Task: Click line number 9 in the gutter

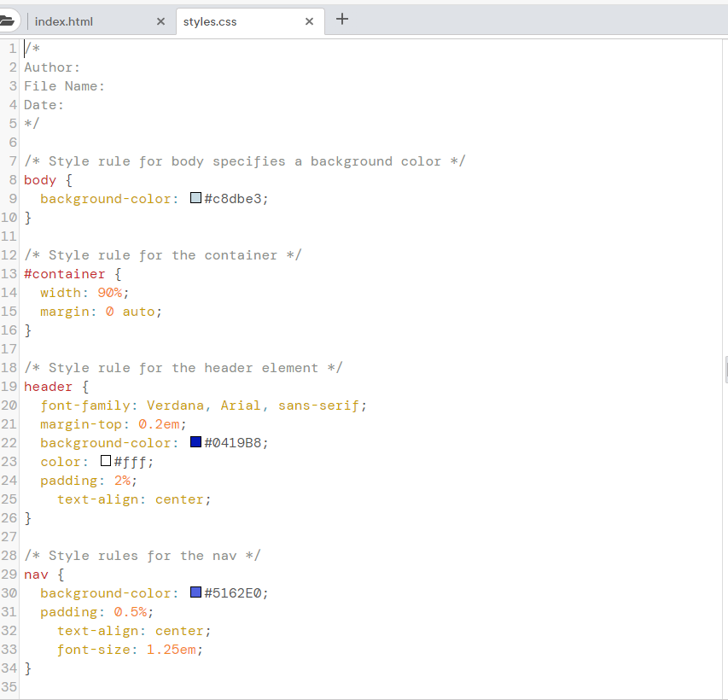Action: click(9, 198)
